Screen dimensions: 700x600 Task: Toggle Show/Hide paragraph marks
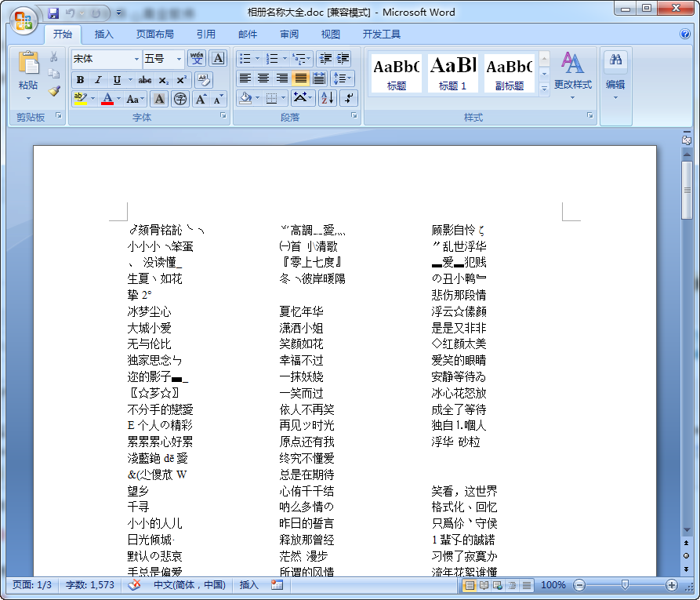pyautogui.click(x=349, y=98)
